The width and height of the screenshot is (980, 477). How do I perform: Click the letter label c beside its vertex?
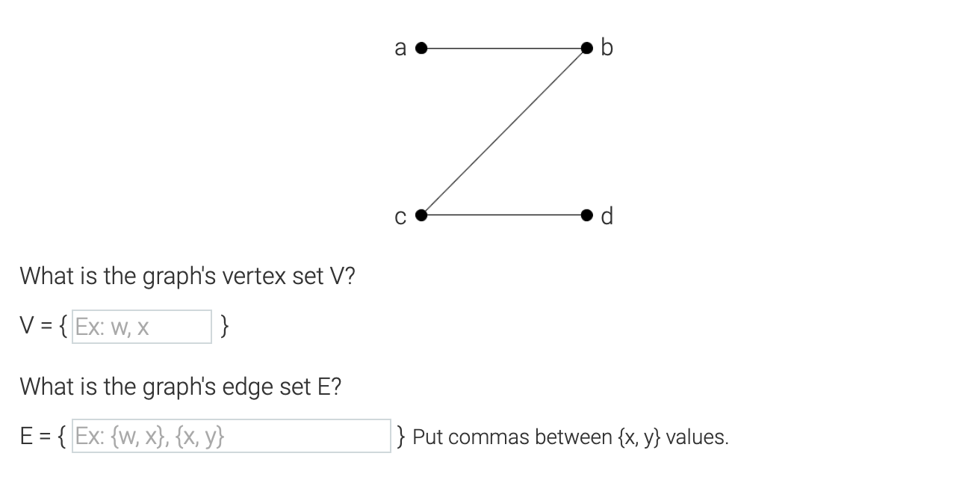click(400, 217)
